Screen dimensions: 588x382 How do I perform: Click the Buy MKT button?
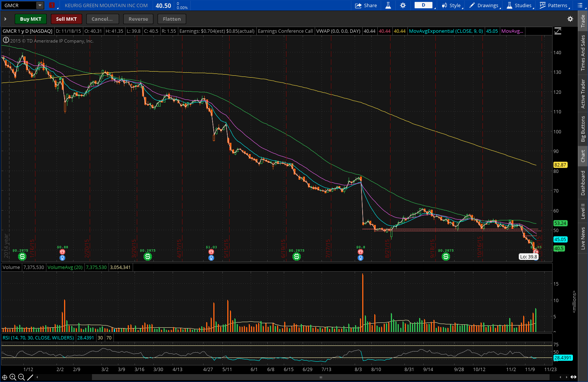click(x=31, y=19)
